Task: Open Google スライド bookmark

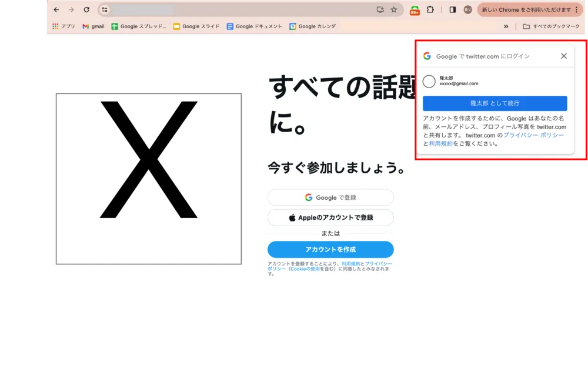Action: [x=196, y=26]
